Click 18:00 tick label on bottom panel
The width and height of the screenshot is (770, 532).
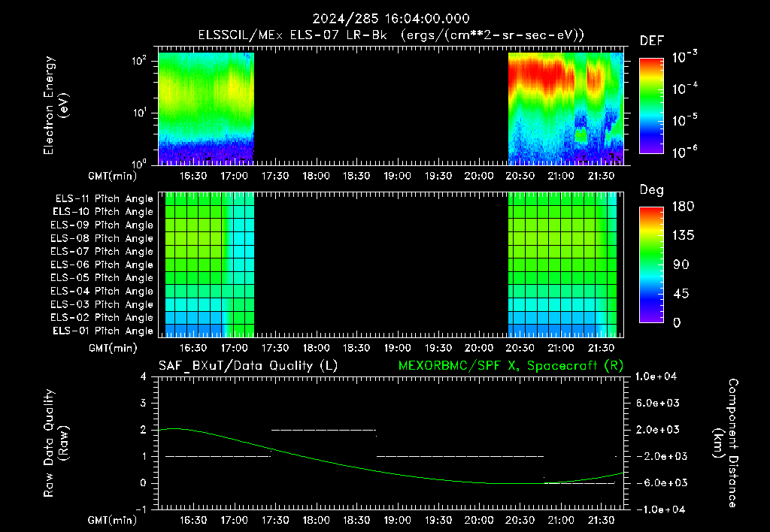[x=316, y=520]
